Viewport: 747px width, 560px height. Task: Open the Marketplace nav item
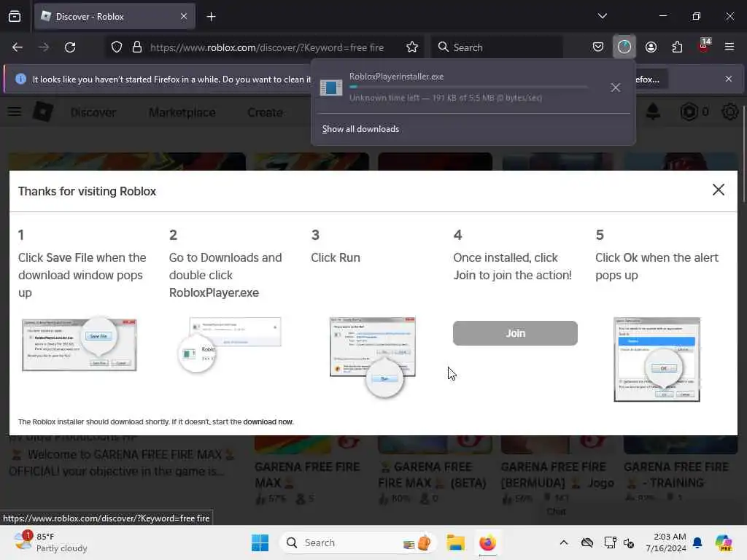[182, 113]
